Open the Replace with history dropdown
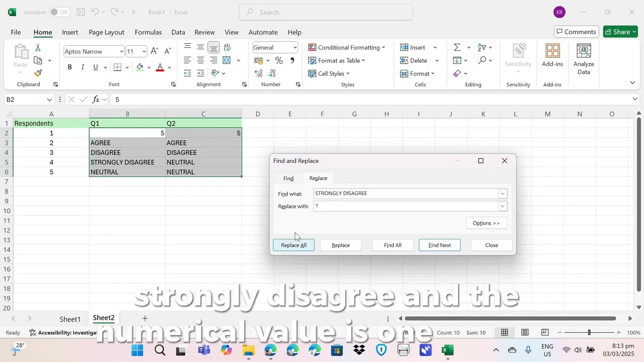 [502, 206]
